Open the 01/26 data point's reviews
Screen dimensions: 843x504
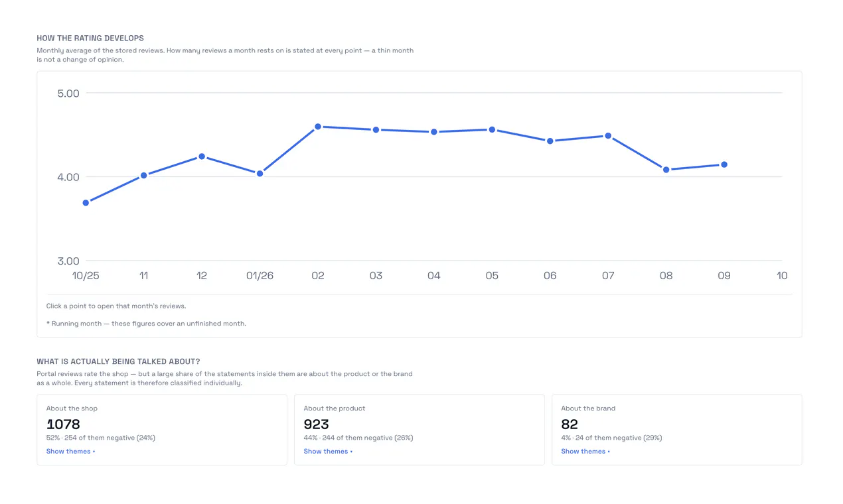coord(260,174)
